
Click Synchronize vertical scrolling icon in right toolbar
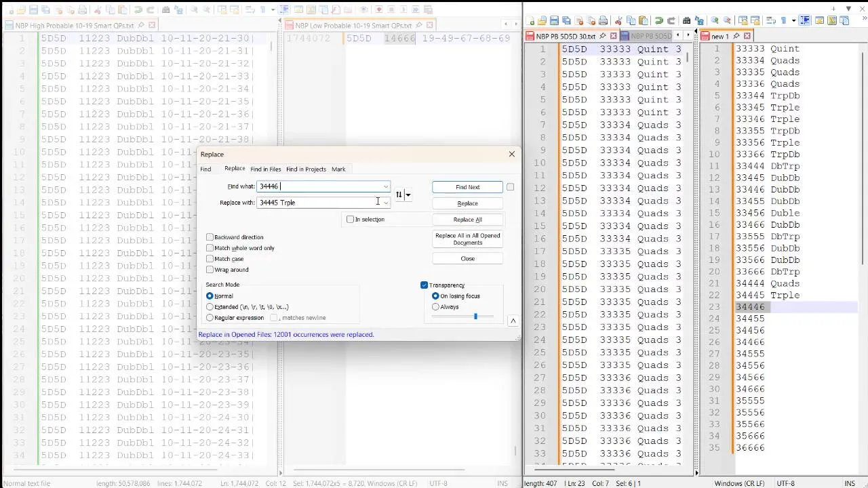coord(743,20)
